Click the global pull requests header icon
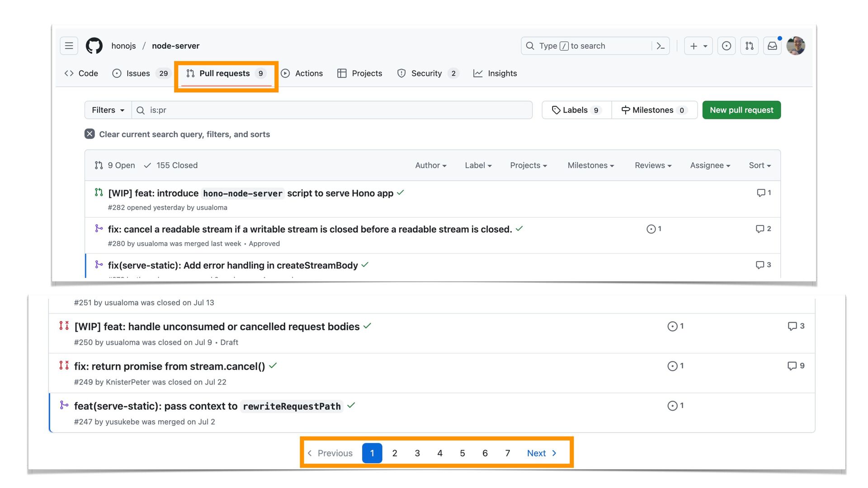Viewport: 868px width, 488px height. tap(749, 46)
